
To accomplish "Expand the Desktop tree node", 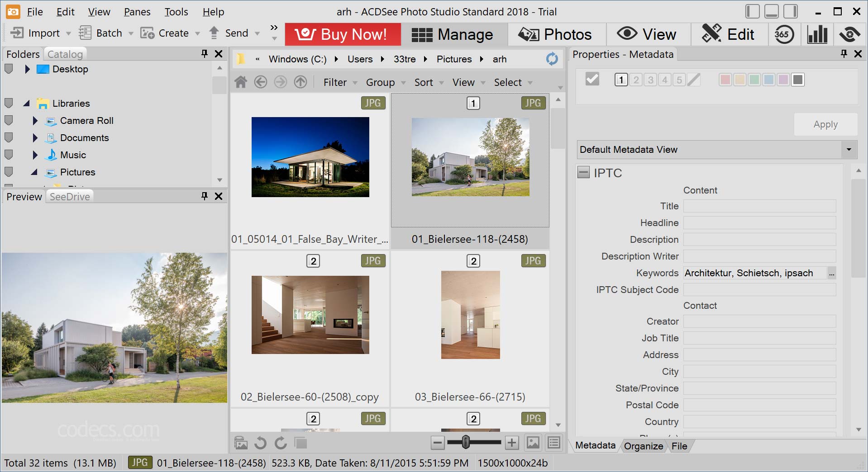I will (x=27, y=69).
